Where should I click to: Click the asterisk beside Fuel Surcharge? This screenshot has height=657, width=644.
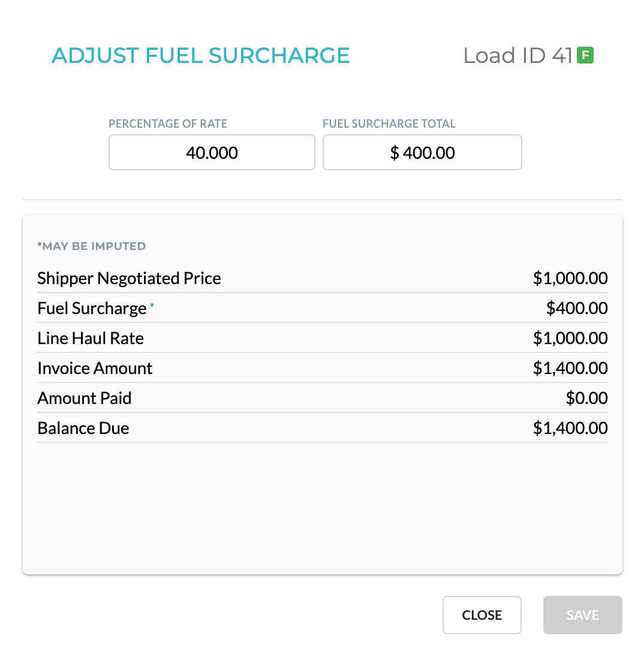pos(152,306)
